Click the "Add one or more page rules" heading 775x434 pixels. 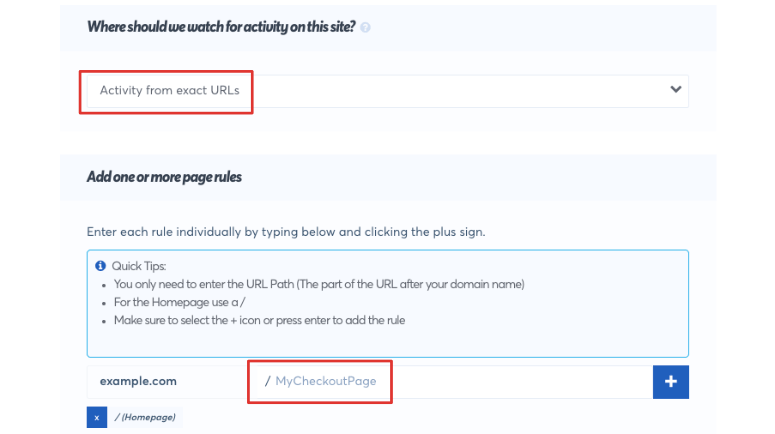164,177
